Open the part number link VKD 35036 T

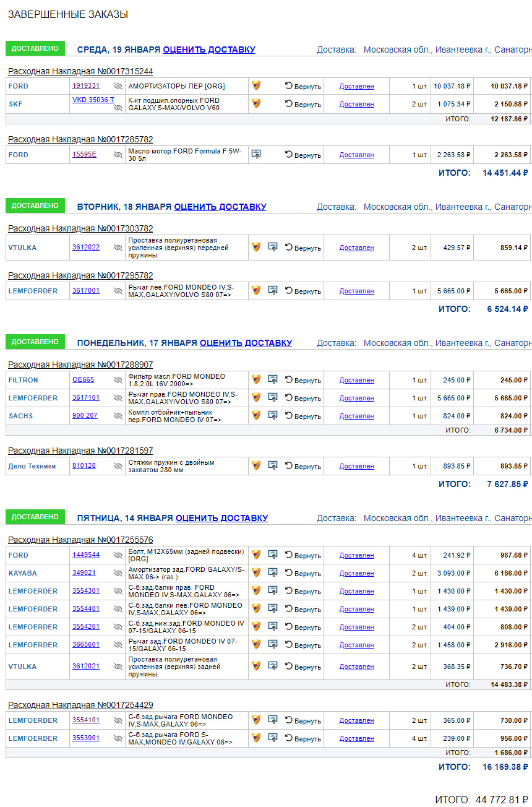click(93, 100)
